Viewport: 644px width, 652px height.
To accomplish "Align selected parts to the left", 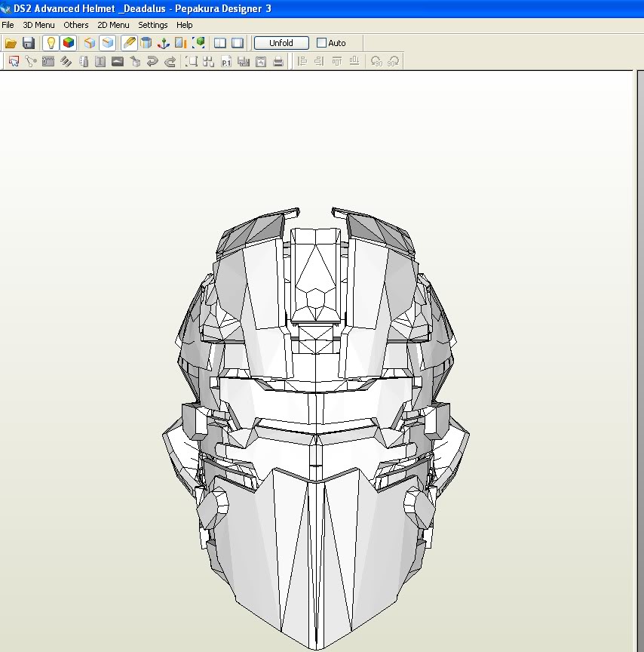I will (x=302, y=62).
